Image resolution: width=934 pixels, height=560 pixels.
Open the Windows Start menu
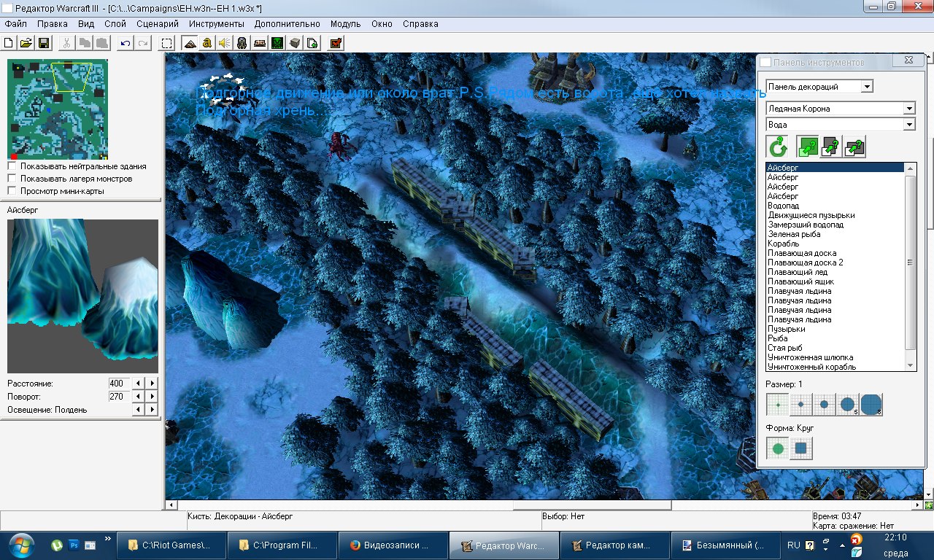pos(20,545)
